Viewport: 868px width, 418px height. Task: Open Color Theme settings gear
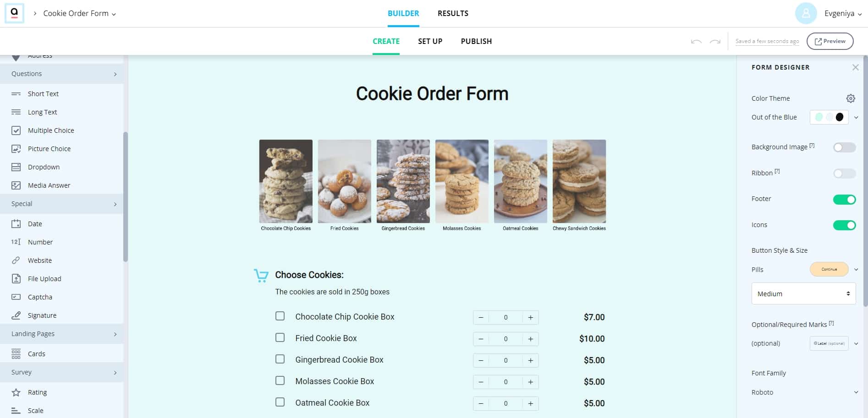coord(851,98)
